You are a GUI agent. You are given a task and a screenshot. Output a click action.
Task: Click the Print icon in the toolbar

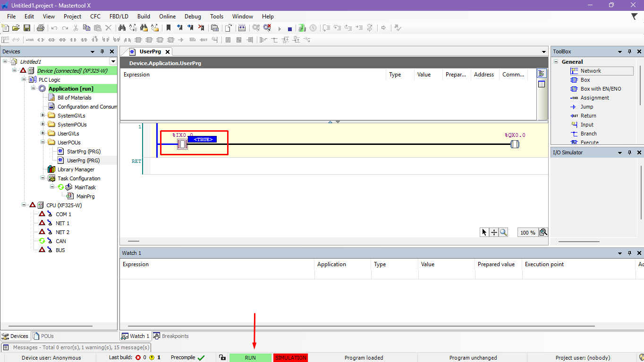[x=41, y=28]
